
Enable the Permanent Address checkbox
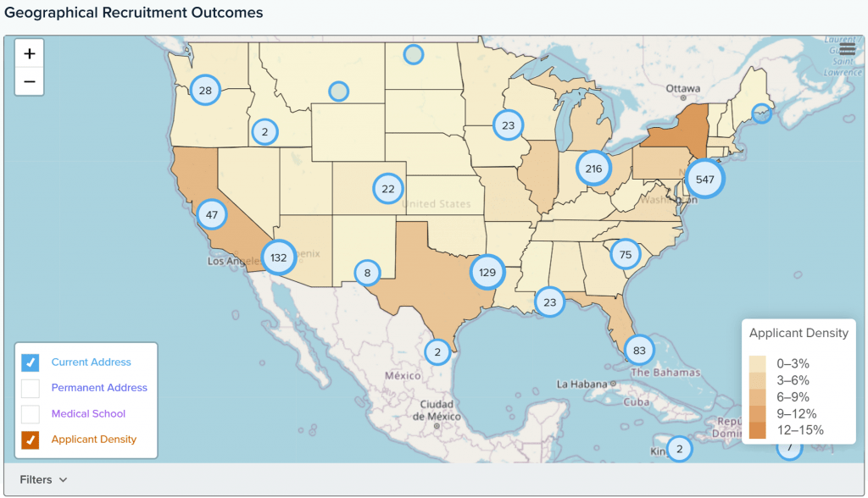pyautogui.click(x=31, y=389)
